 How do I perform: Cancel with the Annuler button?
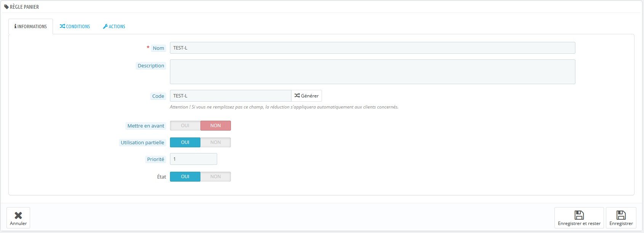(18, 218)
